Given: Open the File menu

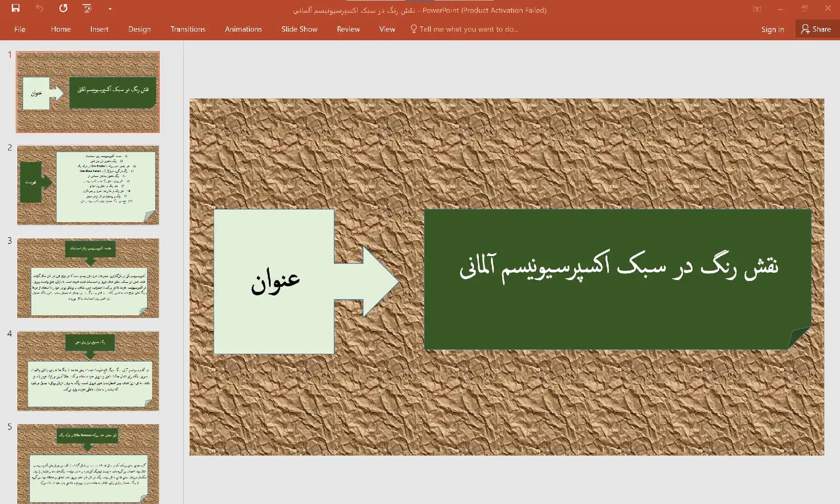Looking at the screenshot, I should click(x=20, y=29).
